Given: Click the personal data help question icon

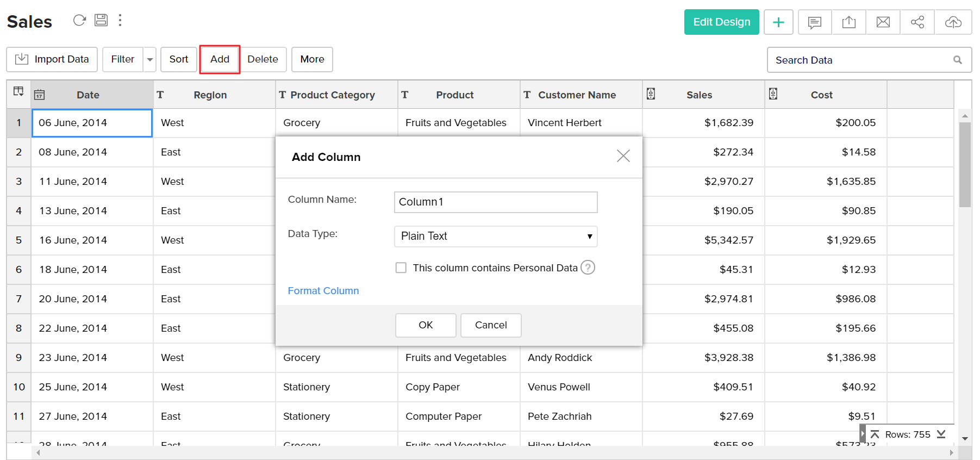Looking at the screenshot, I should click(588, 268).
